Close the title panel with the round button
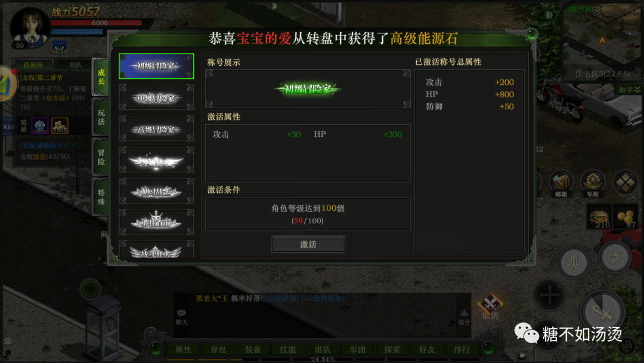This screenshot has width=644, height=363. [531, 33]
